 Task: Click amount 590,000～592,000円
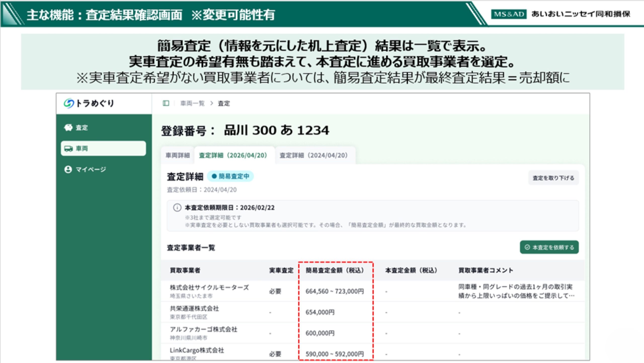point(335,354)
